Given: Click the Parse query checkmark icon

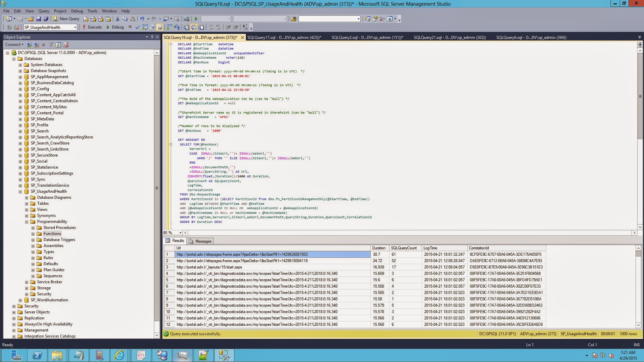Looking at the screenshot, I should pyautogui.click(x=137, y=27).
